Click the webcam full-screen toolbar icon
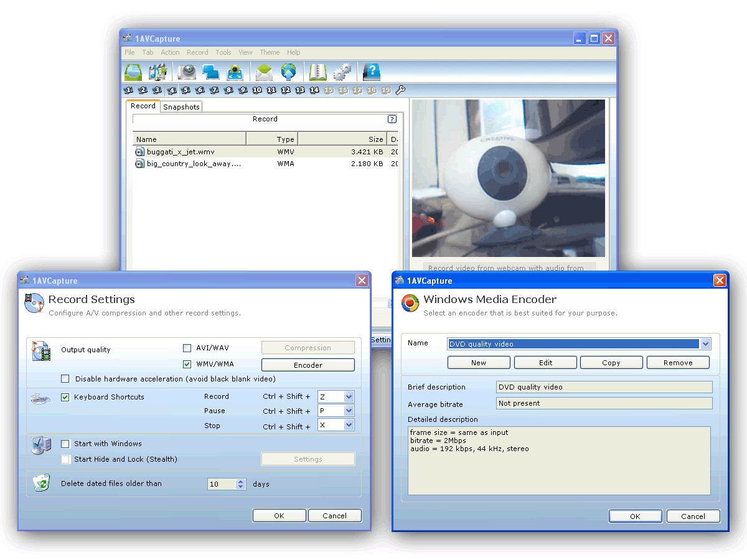 click(x=235, y=72)
